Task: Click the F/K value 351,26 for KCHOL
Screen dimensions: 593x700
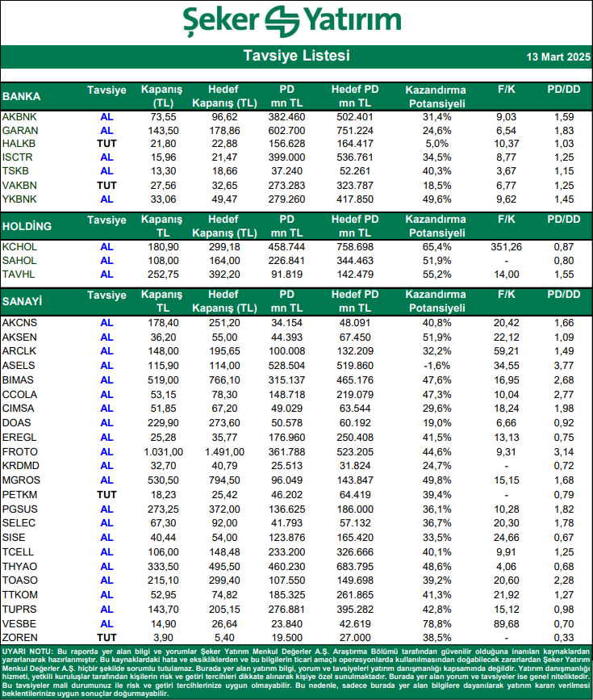Action: (507, 246)
